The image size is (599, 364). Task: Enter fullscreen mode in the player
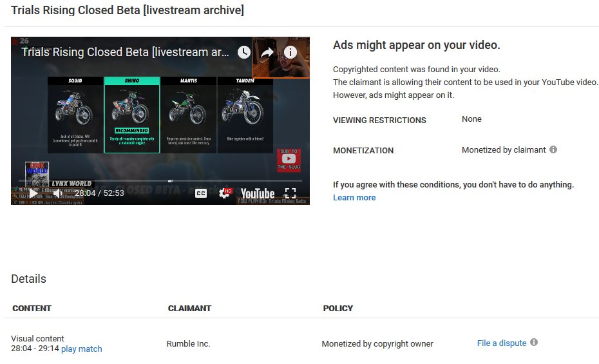[x=290, y=193]
